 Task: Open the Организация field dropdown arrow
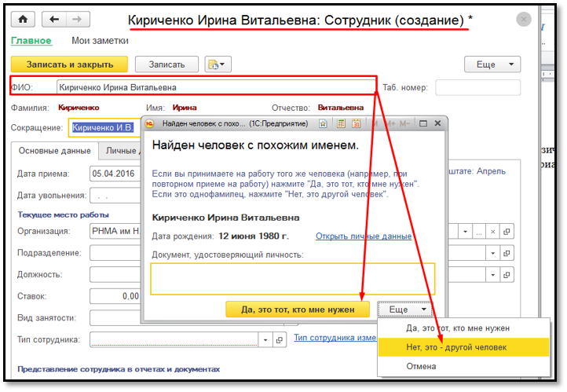(465, 232)
